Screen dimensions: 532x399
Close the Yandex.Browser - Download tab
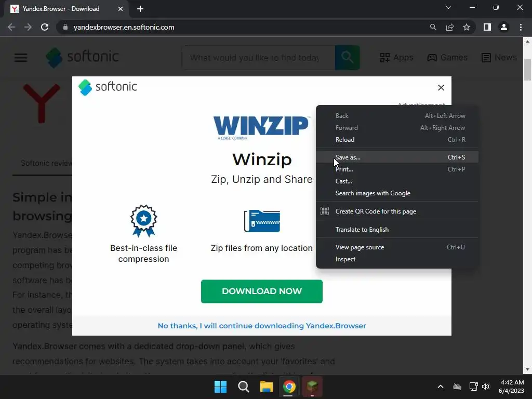click(121, 9)
